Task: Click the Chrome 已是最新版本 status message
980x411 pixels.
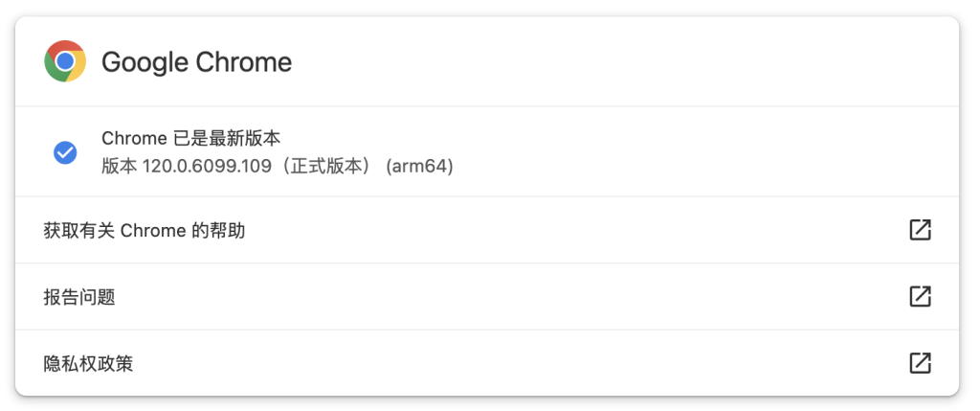Action: (x=190, y=138)
